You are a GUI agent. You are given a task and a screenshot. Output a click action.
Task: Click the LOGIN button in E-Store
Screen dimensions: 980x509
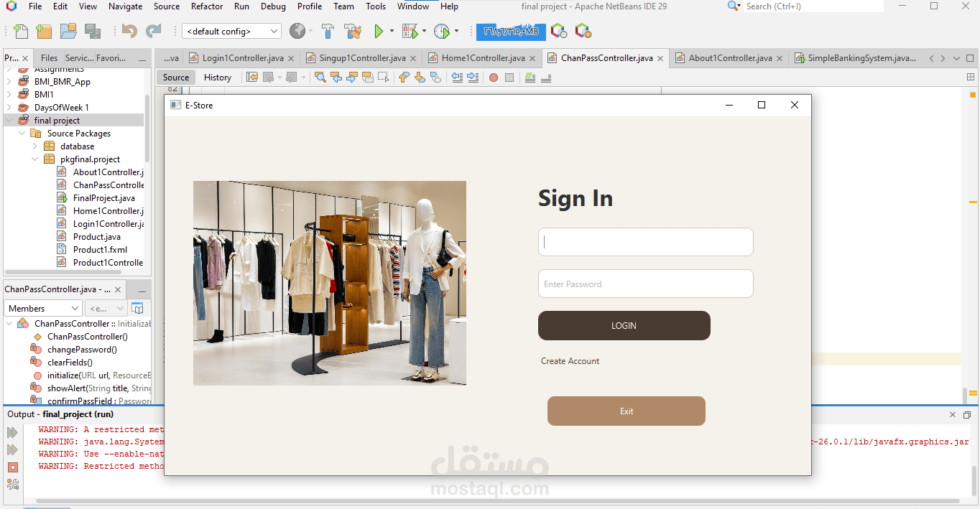coord(624,325)
